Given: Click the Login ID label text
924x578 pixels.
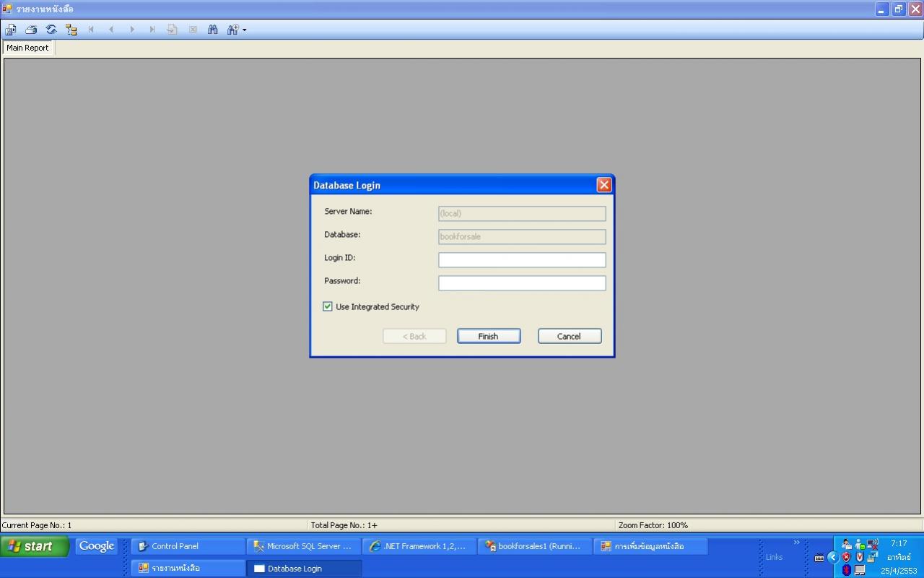Looking at the screenshot, I should coord(339,258).
